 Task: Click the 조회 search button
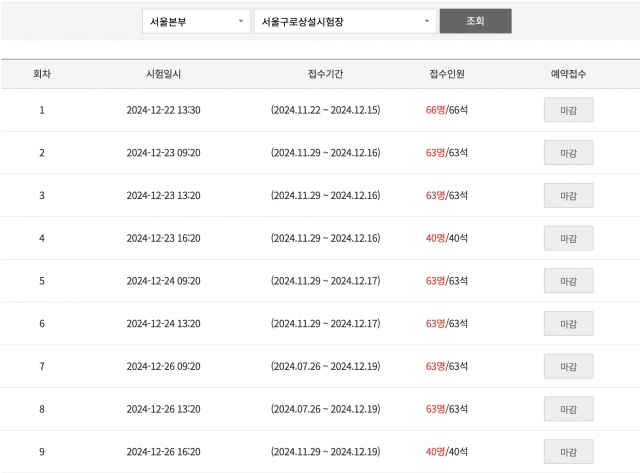tap(476, 21)
